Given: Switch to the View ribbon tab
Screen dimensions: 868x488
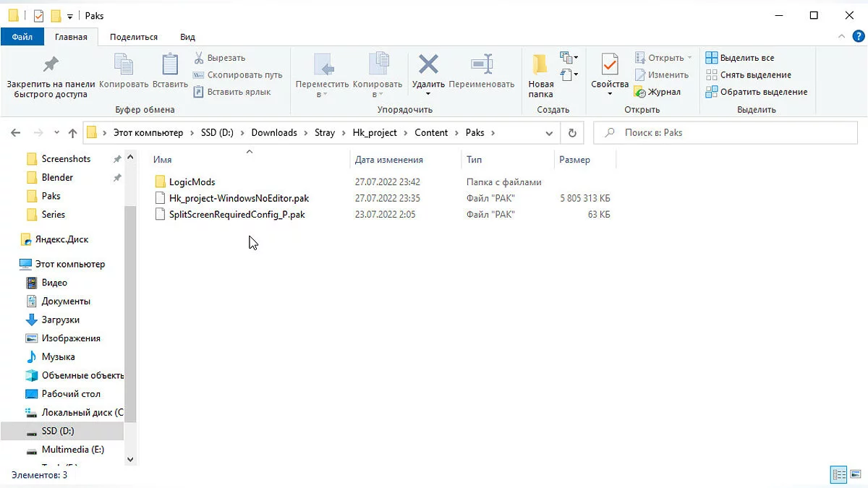Looking at the screenshot, I should (187, 37).
